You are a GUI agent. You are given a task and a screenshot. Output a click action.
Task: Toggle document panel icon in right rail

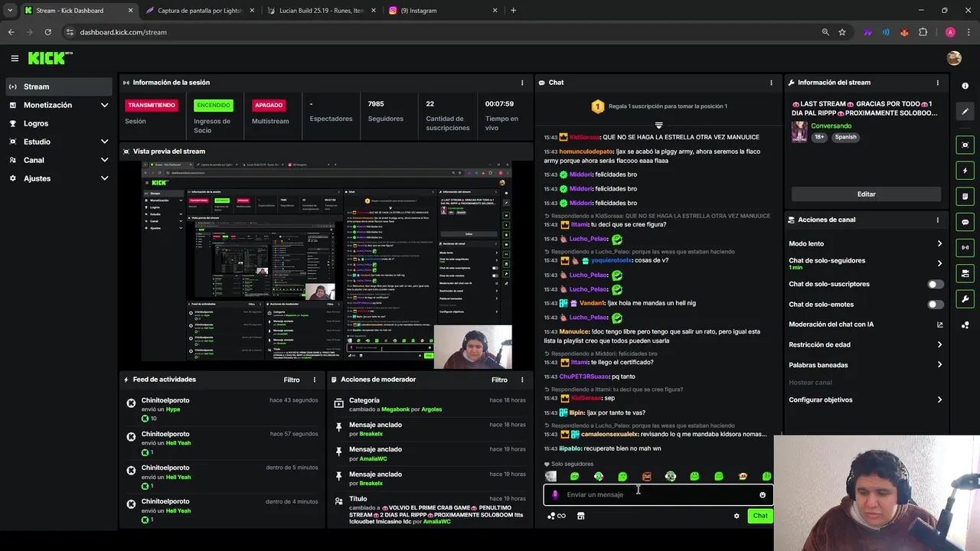965,197
